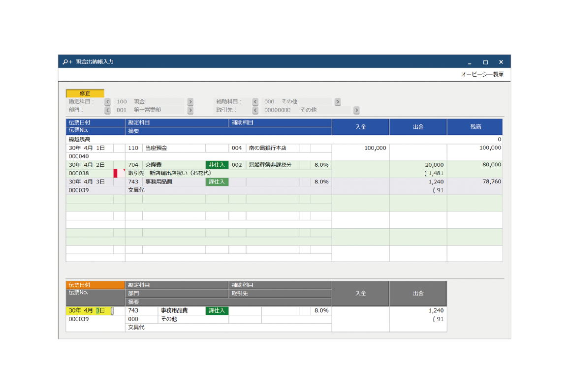Image resolution: width=569 pixels, height=392 pixels.
Task: Click the 非仕入 tax tag on the 交際費 row
Action: [x=217, y=165]
